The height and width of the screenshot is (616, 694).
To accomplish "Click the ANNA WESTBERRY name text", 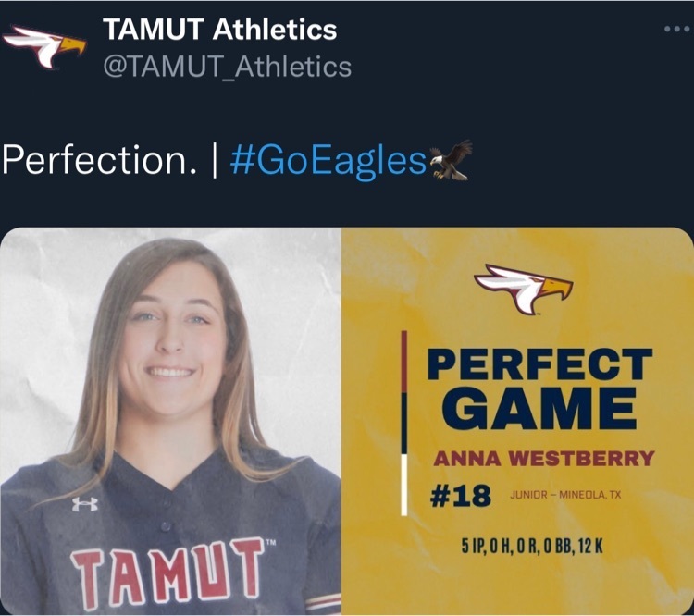I will (544, 459).
